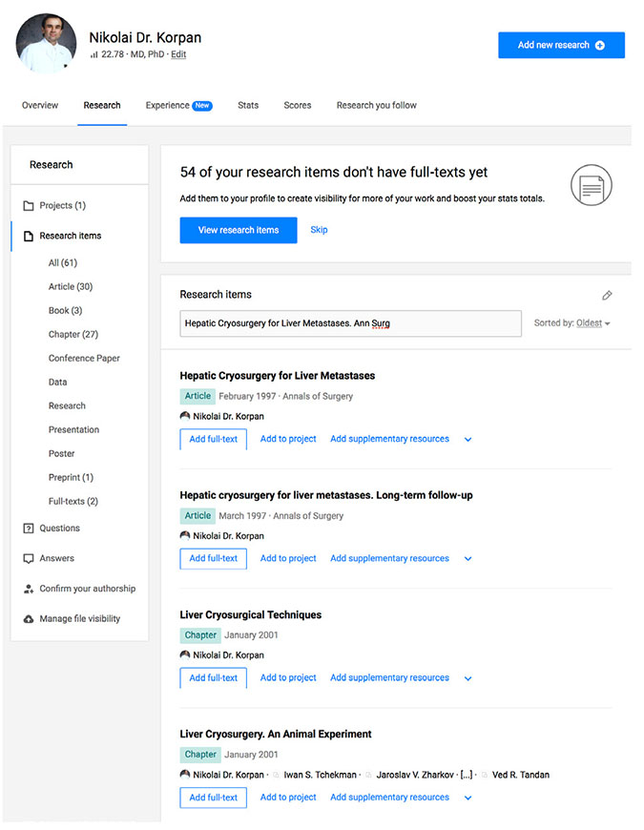Viewport: 644px width, 830px height.
Task: Click the research items search field
Action: [350, 323]
